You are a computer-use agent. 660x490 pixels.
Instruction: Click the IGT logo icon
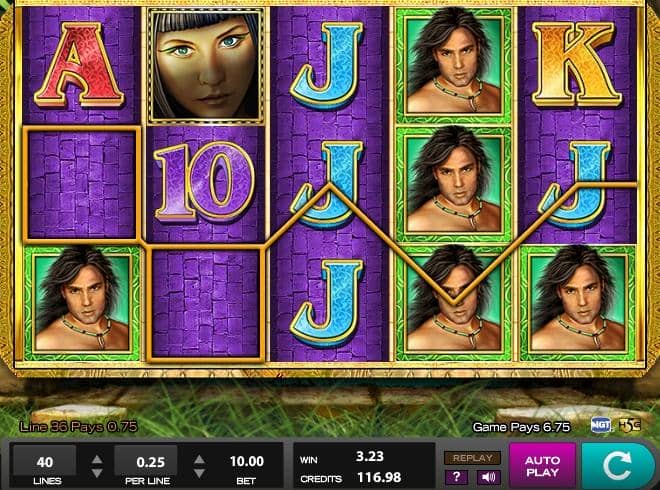click(x=601, y=425)
